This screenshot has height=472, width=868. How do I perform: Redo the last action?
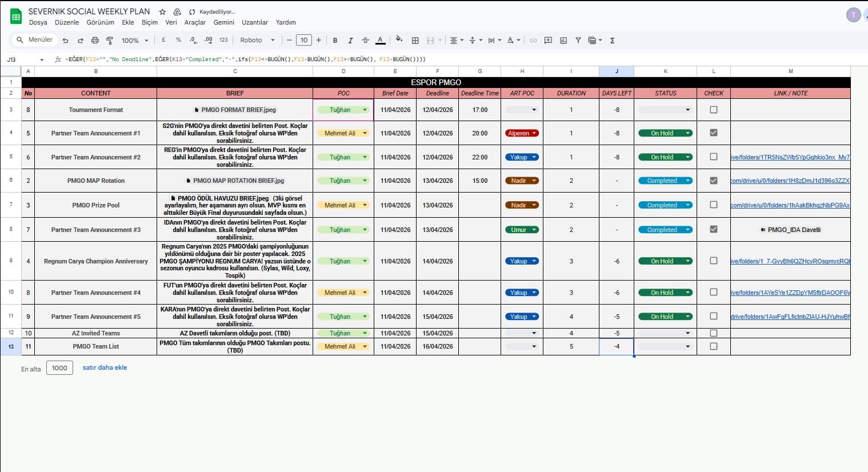pos(80,41)
